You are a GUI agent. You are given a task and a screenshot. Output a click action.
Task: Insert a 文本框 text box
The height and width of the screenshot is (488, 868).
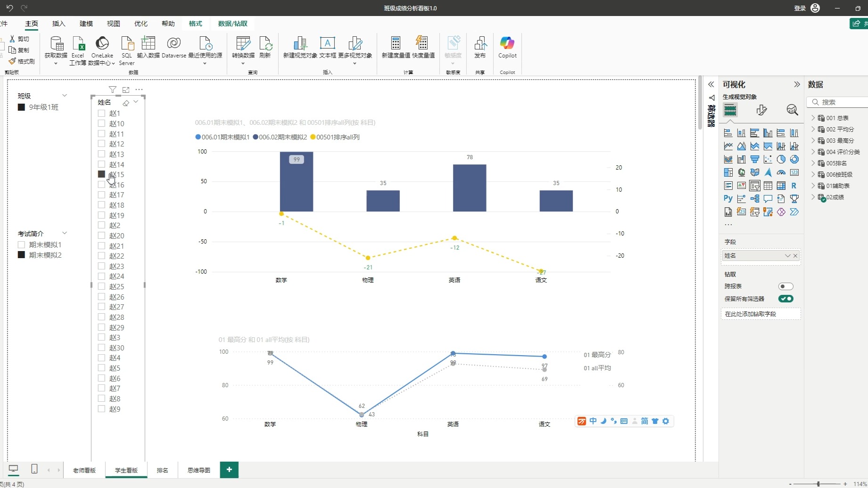point(328,47)
